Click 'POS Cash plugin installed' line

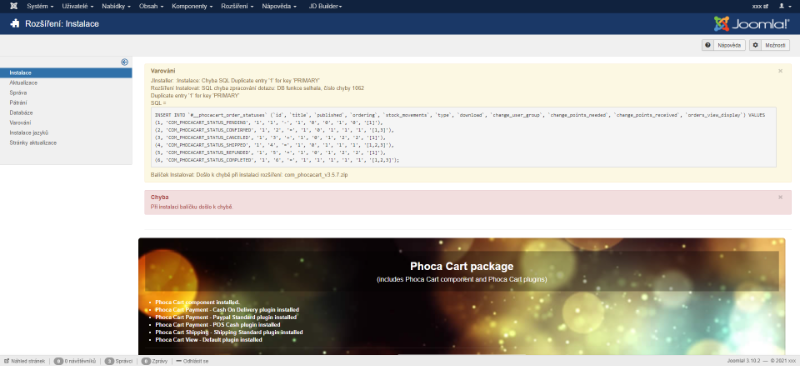click(218, 325)
